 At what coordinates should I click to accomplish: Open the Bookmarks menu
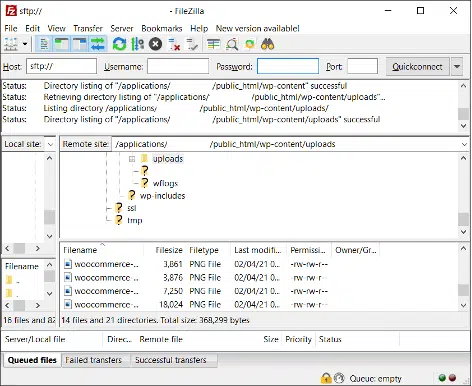[x=162, y=29]
